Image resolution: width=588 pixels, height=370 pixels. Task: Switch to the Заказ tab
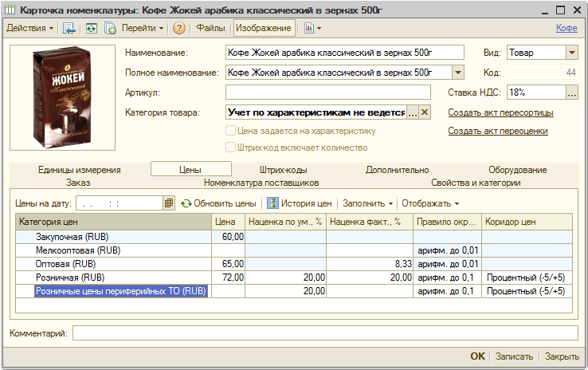pos(78,183)
